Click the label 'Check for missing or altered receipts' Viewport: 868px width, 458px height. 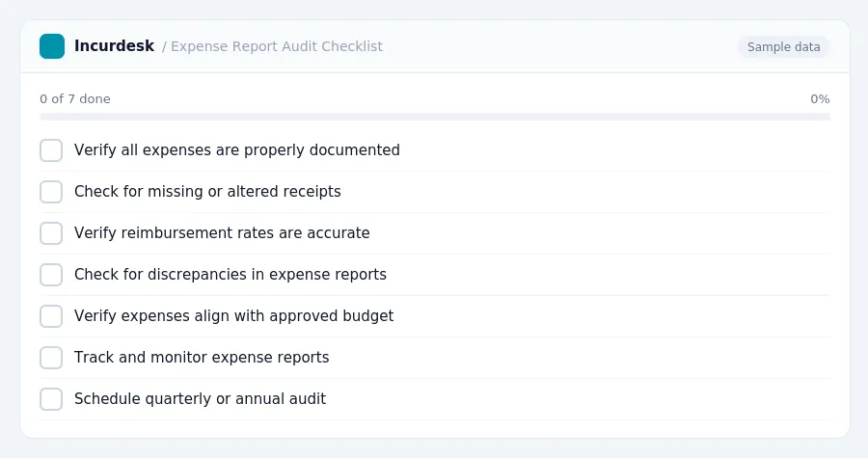point(207,191)
